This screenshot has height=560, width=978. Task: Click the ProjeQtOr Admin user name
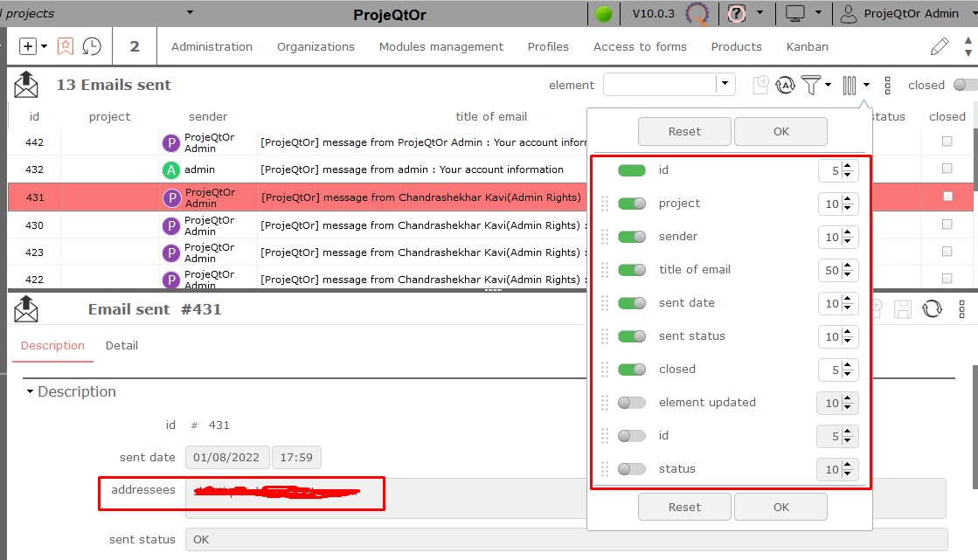911,14
